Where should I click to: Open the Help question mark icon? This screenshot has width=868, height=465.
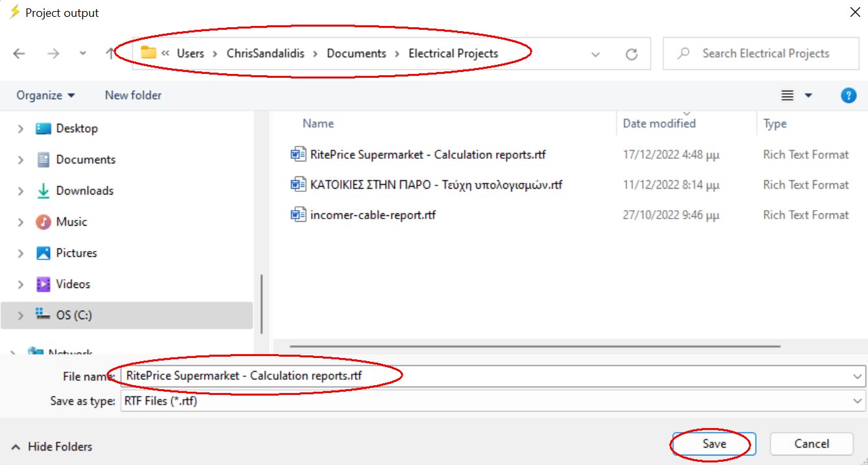tap(848, 95)
